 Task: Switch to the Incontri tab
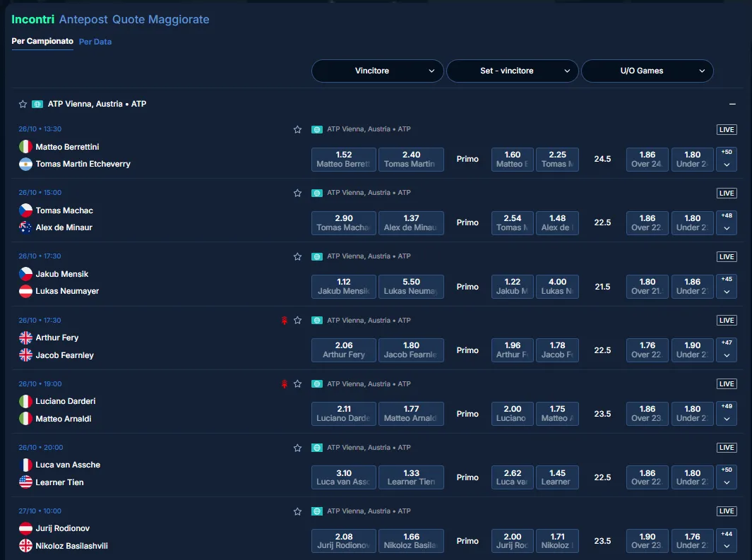32,20
